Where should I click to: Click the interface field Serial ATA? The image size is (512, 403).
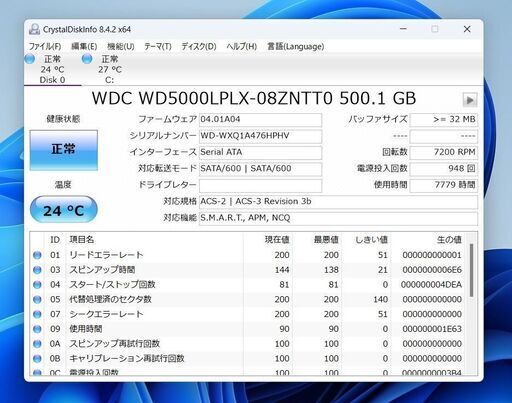tap(260, 152)
